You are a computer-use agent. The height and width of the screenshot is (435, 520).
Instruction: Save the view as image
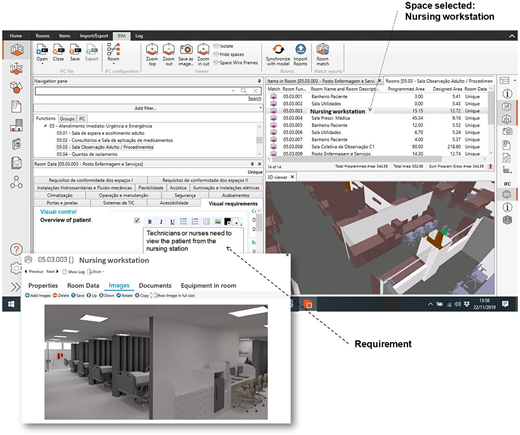(x=186, y=55)
